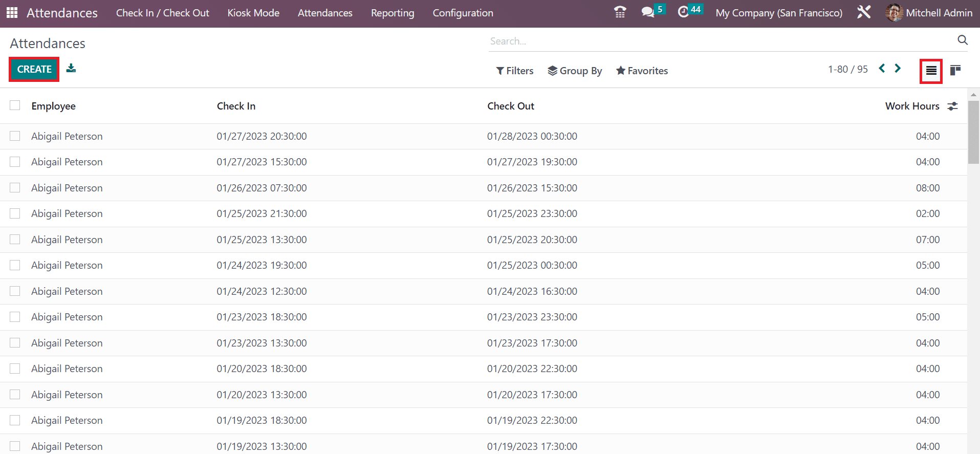The width and height of the screenshot is (980, 454).
Task: Click into the Search input field
Action: pyautogui.click(x=716, y=41)
